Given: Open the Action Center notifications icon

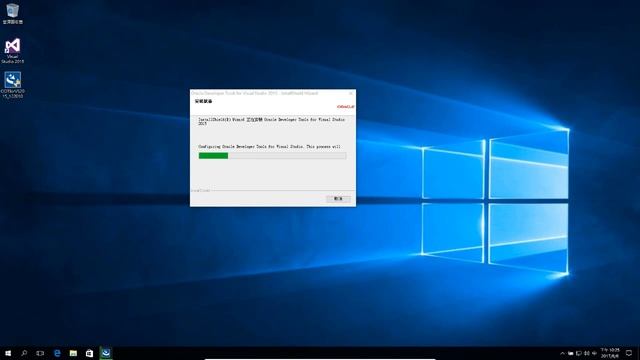Looking at the screenshot, I should (629, 353).
